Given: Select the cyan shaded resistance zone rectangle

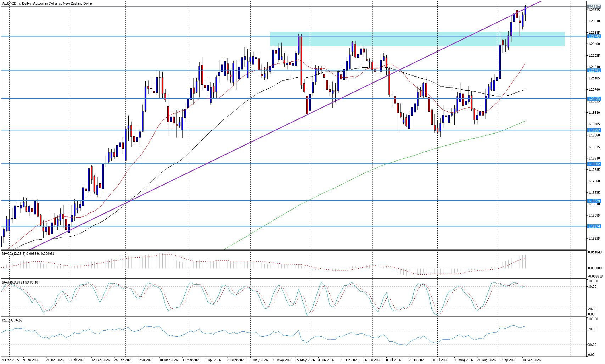Looking at the screenshot, I should coord(417,39).
